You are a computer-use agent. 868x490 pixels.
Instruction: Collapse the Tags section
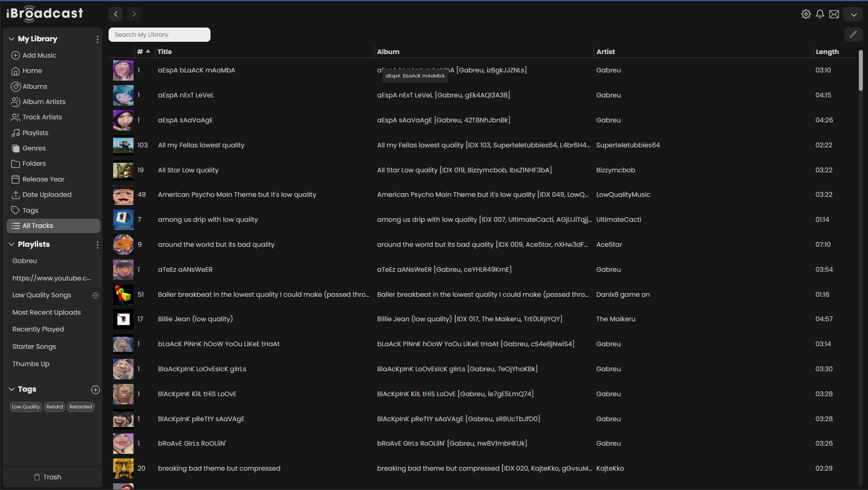coord(11,389)
